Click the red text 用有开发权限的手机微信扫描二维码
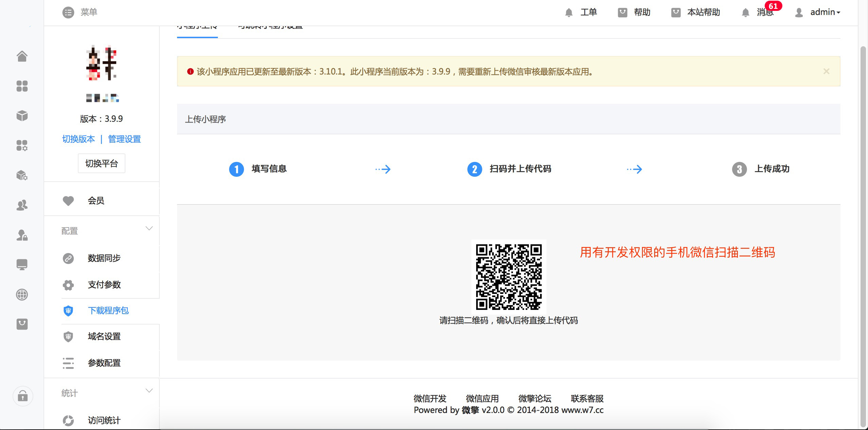The height and width of the screenshot is (430, 868). click(x=677, y=252)
